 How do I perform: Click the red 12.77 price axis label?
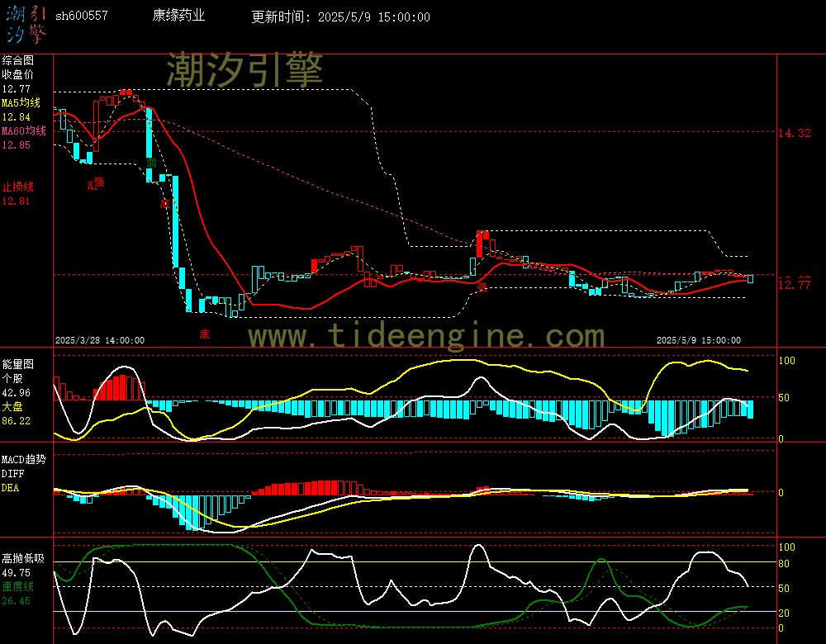[x=795, y=284]
